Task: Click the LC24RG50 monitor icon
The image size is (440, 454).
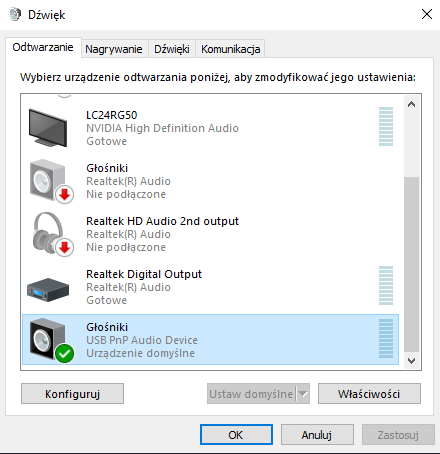Action: (48, 128)
